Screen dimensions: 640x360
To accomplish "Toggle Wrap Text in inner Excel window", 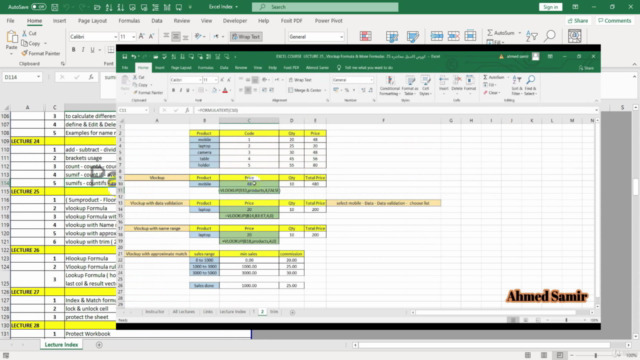I will [x=300, y=80].
